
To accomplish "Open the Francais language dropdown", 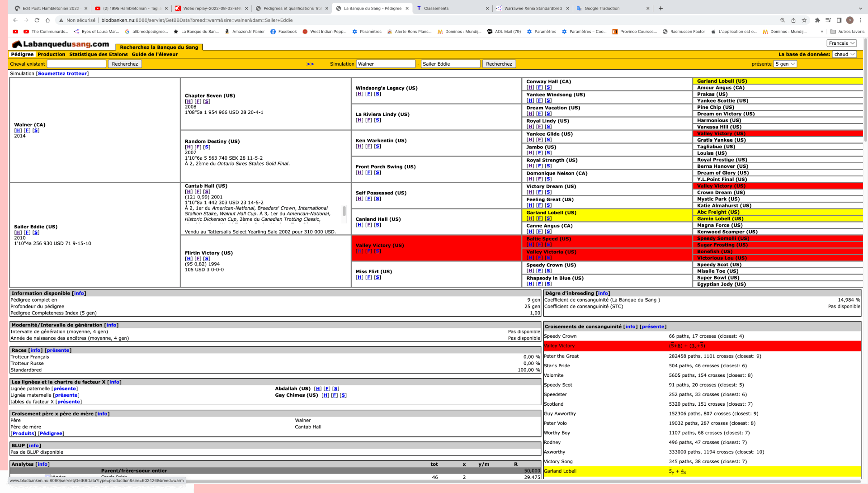I will tap(842, 43).
